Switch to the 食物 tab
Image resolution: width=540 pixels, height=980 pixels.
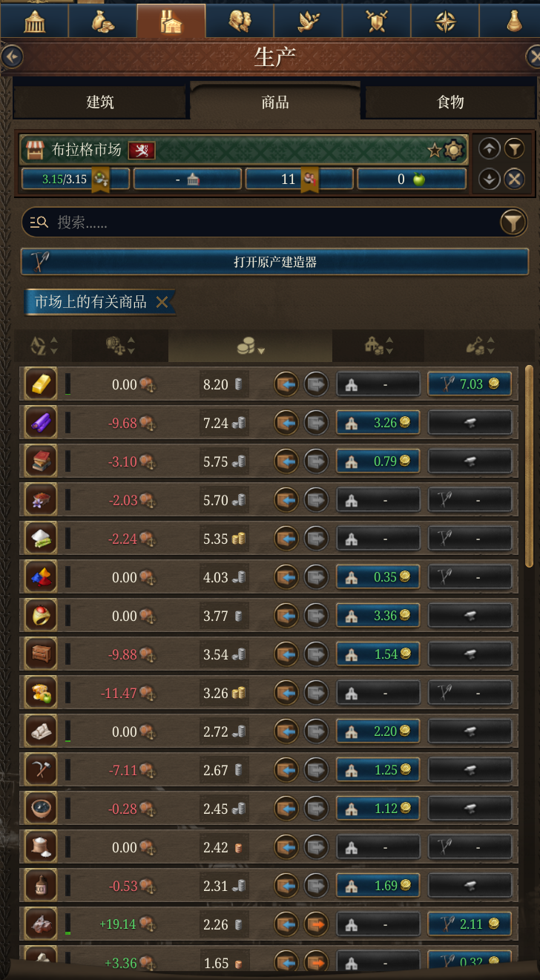tap(450, 102)
